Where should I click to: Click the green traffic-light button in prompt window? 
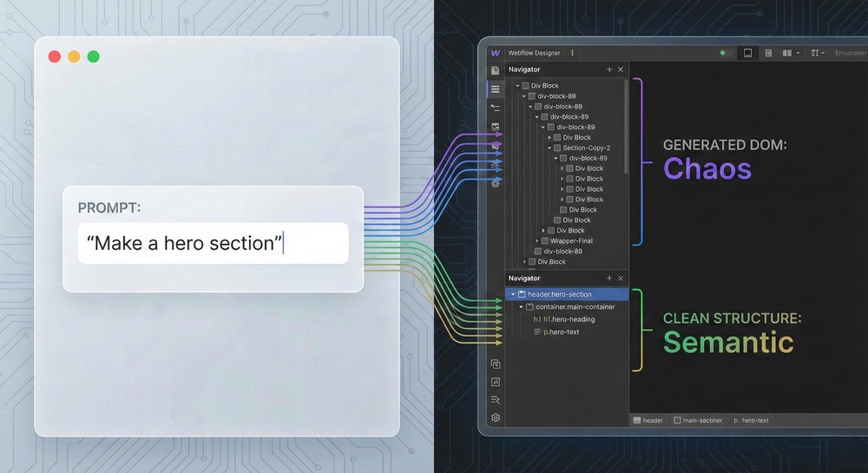pos(94,56)
